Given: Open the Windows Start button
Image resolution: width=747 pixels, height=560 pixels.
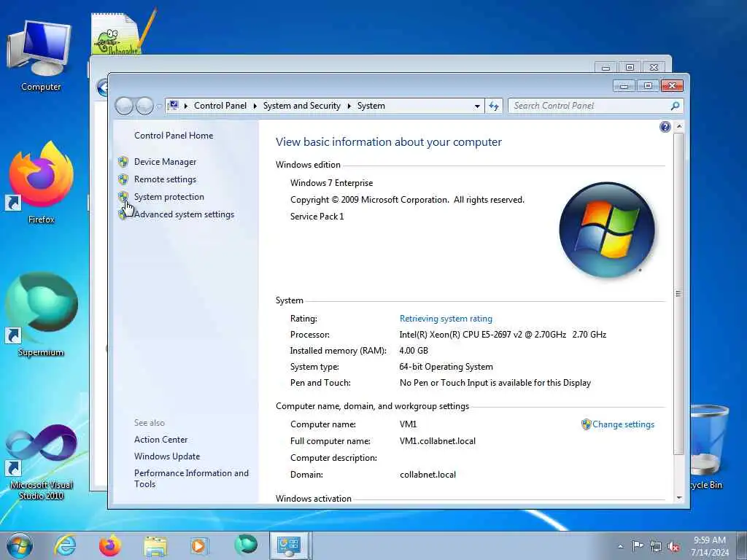Looking at the screenshot, I should coord(20,545).
